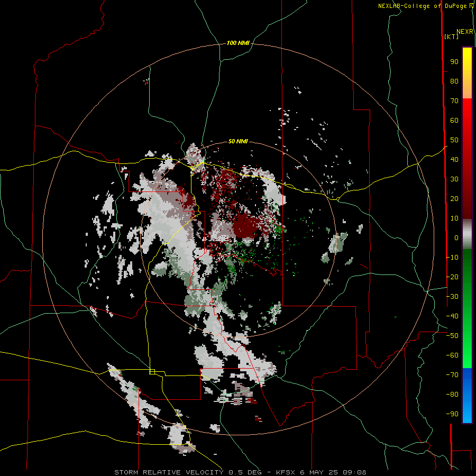Pick the blue segment of the color scale

(467, 396)
